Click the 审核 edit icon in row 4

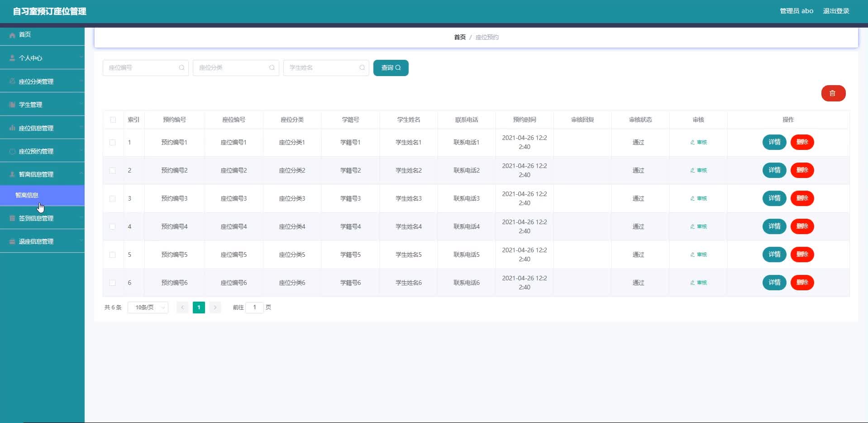coord(692,226)
